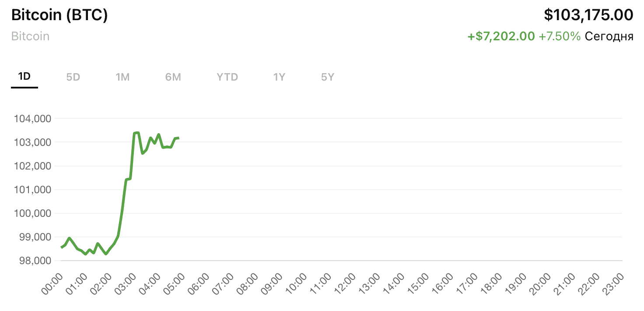This screenshot has height=311, width=644.
Task: Click the Bitcoin (BTC) title
Action: click(x=59, y=15)
